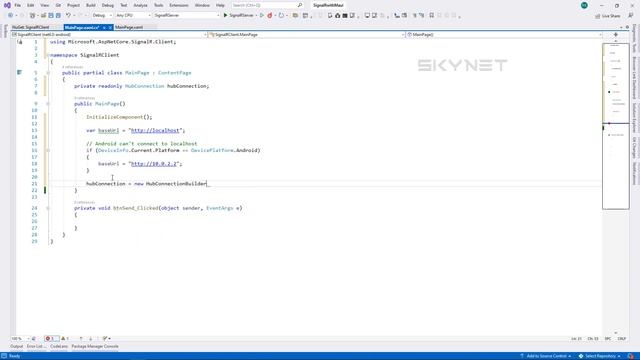The image size is (640, 360).
Task: Click the Hot Reload flame icon
Action: point(269,16)
